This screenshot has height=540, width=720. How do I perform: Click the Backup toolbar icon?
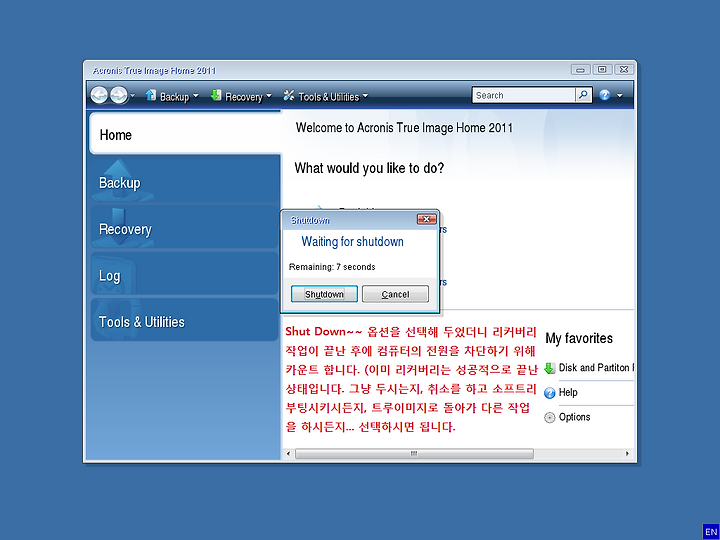click(151, 95)
